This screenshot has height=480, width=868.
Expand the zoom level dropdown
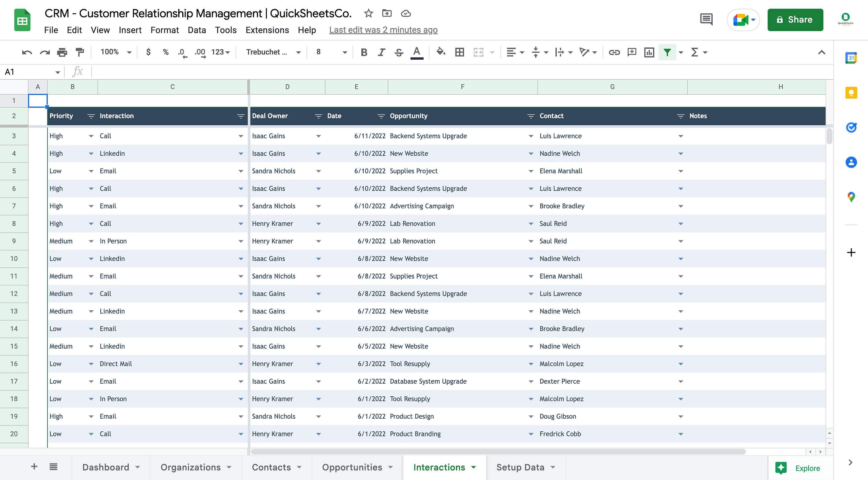[x=129, y=52]
